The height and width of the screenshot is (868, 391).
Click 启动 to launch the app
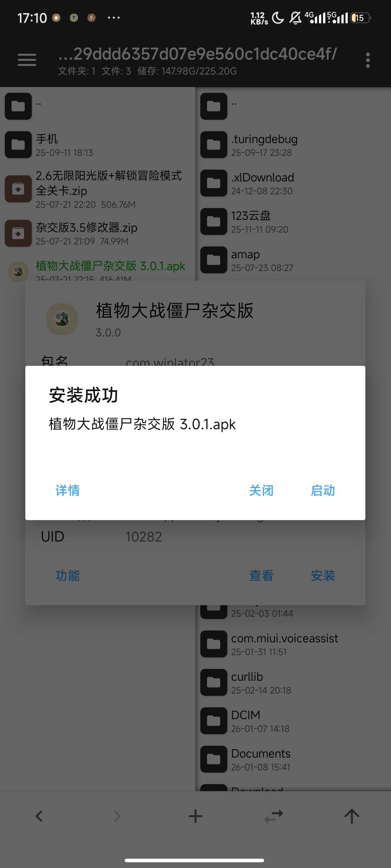coord(323,490)
